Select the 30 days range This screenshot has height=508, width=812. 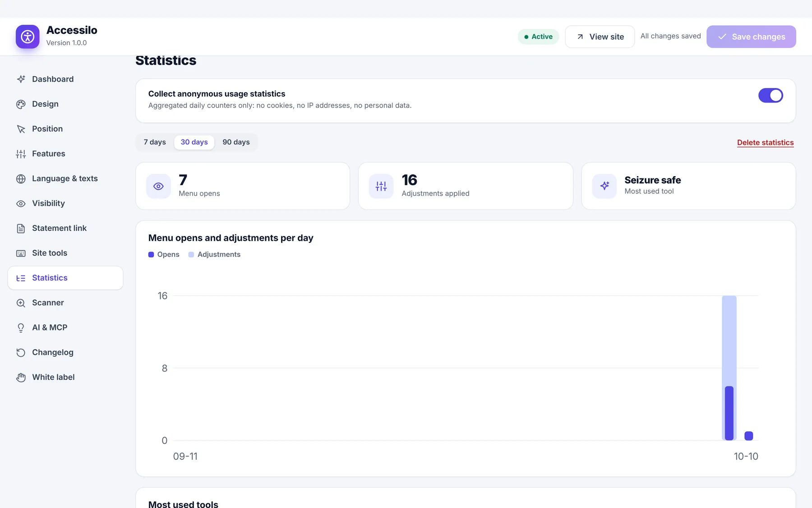(x=194, y=142)
